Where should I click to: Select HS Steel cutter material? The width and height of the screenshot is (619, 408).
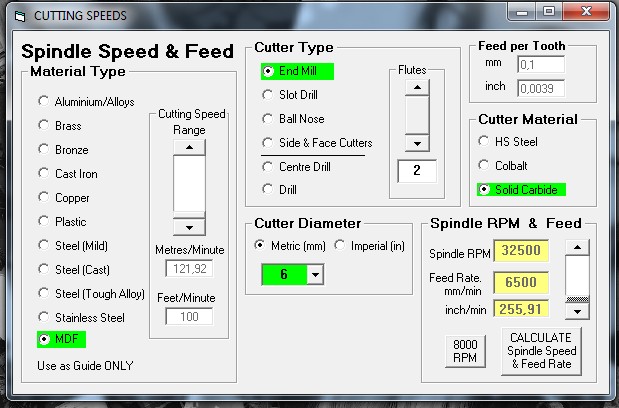[x=485, y=142]
